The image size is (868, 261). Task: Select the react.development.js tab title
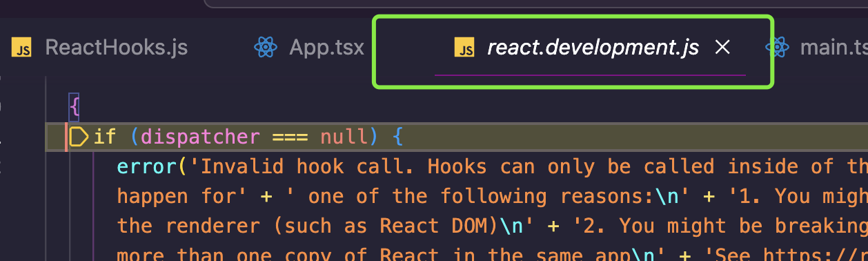(593, 48)
